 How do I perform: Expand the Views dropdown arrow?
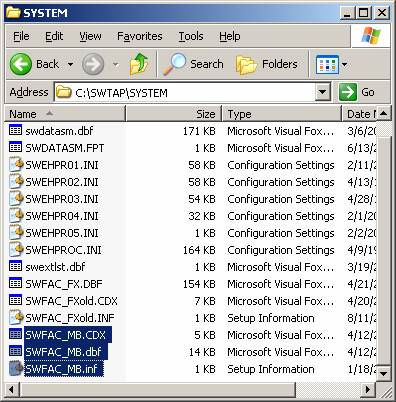tap(344, 64)
